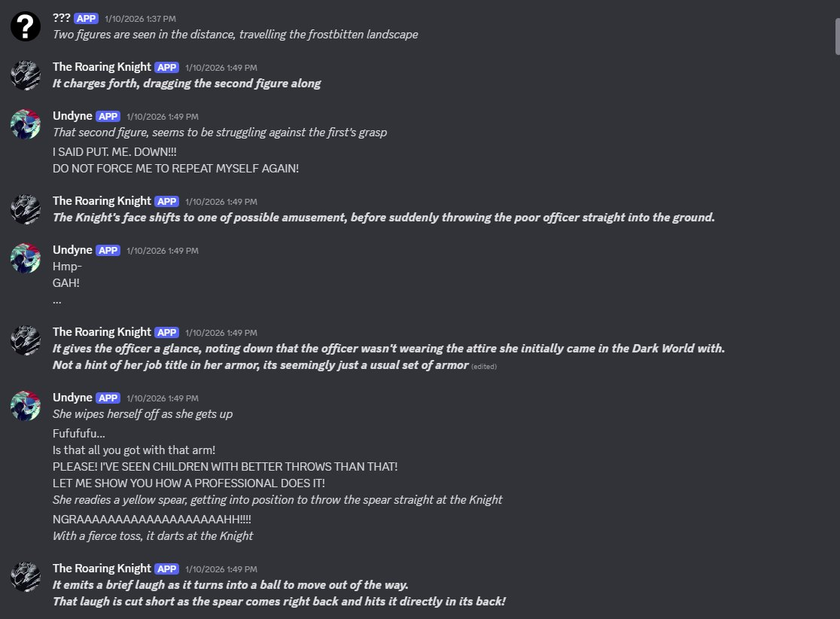
Task: Click the ??? question mark avatar
Action: click(x=26, y=26)
